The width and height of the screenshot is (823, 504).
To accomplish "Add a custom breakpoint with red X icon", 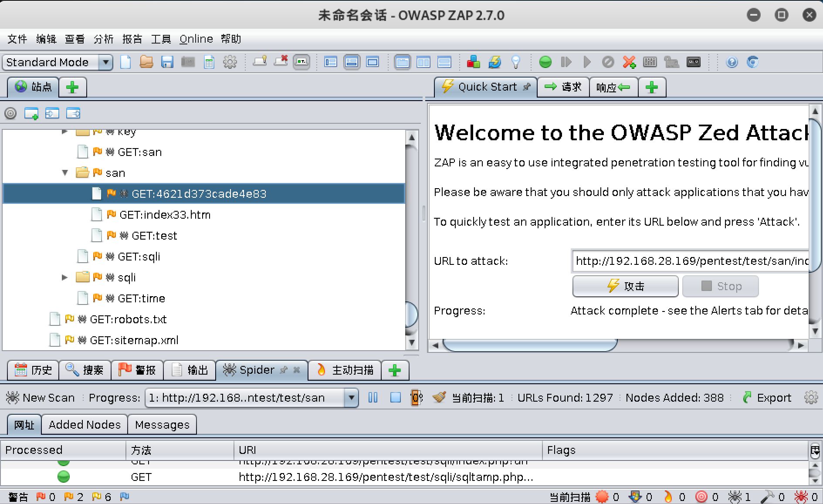I will 629,62.
